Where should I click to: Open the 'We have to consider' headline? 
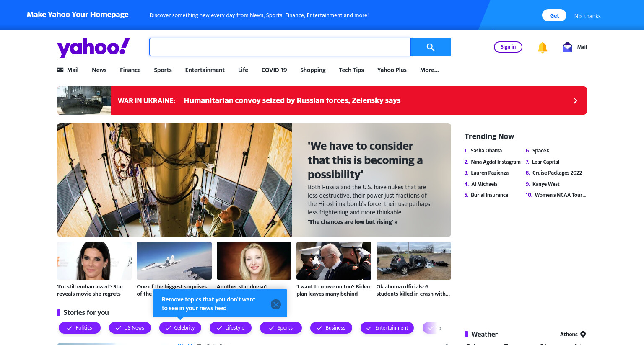365,160
